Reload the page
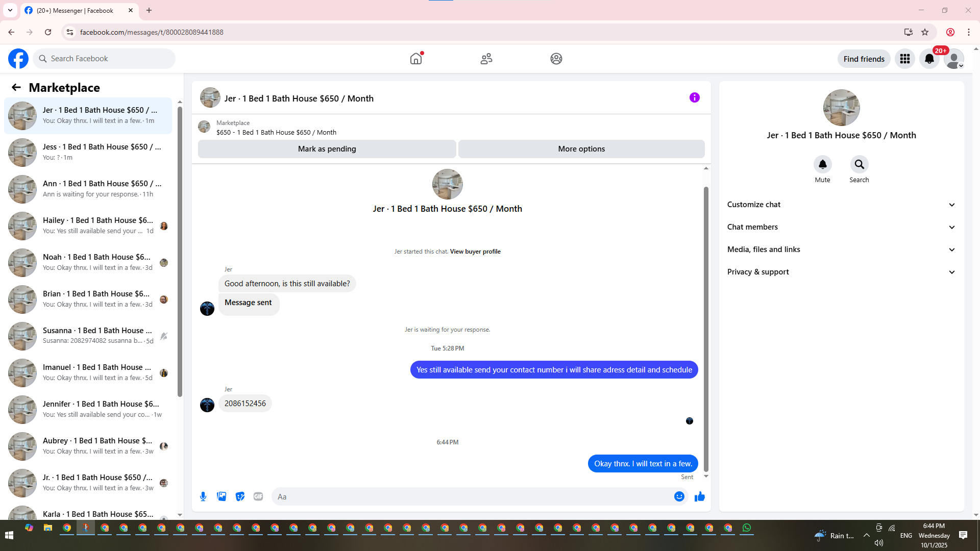980x551 pixels. coord(48,32)
